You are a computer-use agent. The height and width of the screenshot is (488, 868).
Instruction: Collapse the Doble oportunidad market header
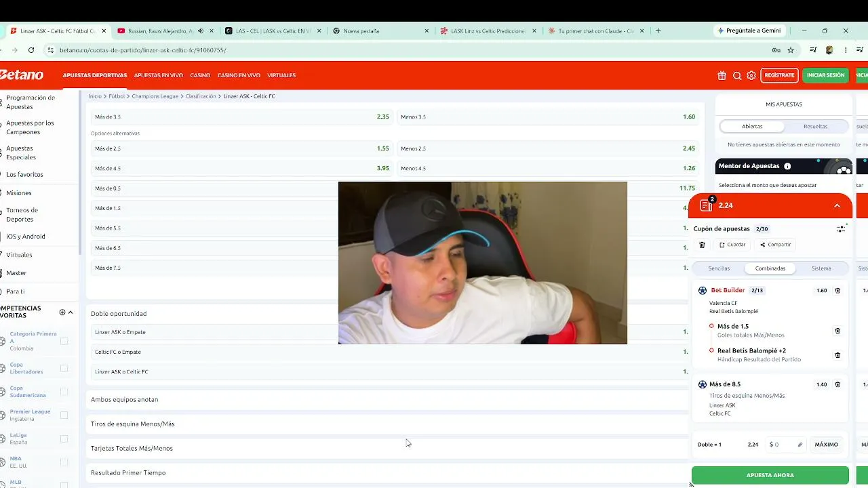(387, 314)
